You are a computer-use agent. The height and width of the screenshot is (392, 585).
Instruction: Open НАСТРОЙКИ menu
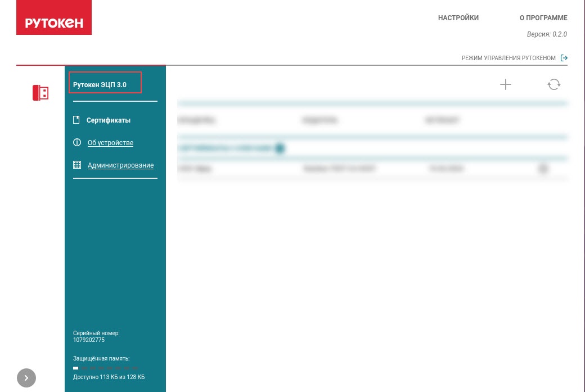click(458, 18)
